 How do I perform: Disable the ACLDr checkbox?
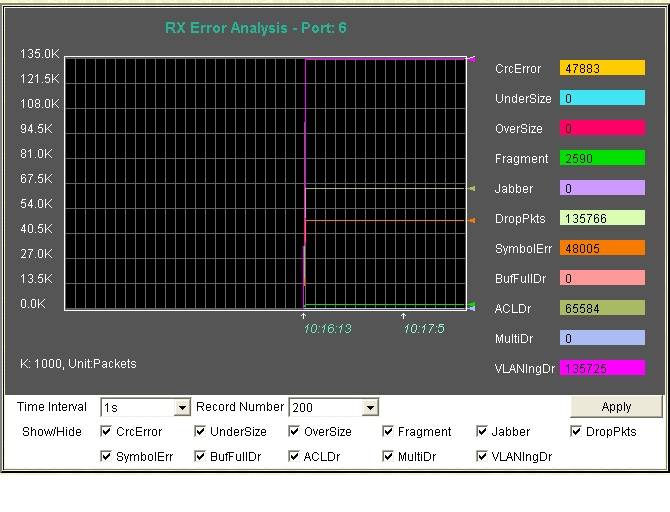point(295,457)
